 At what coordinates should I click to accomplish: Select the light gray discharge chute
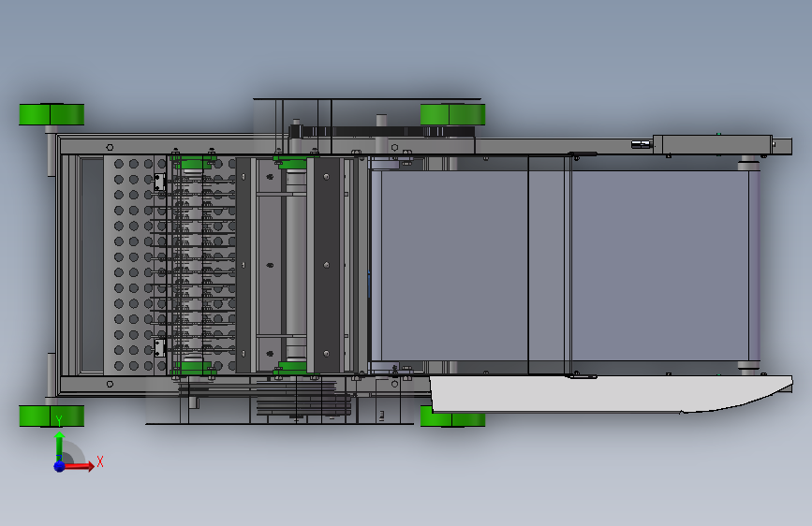click(611, 394)
